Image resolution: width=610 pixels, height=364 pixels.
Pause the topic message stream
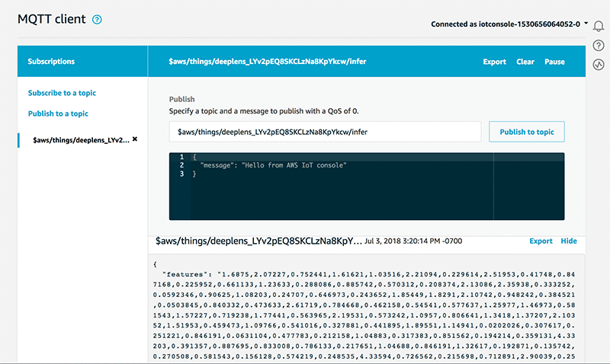[554, 62]
